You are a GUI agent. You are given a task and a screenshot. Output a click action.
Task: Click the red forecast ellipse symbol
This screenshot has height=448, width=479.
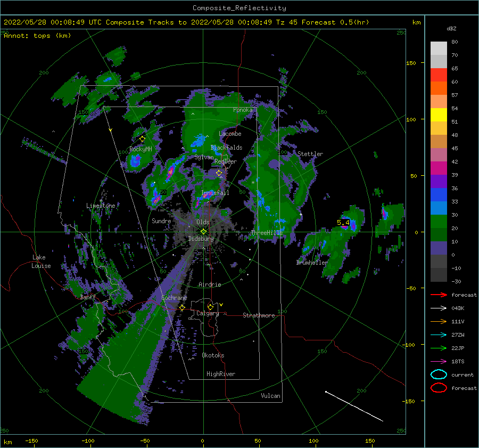point(439,388)
